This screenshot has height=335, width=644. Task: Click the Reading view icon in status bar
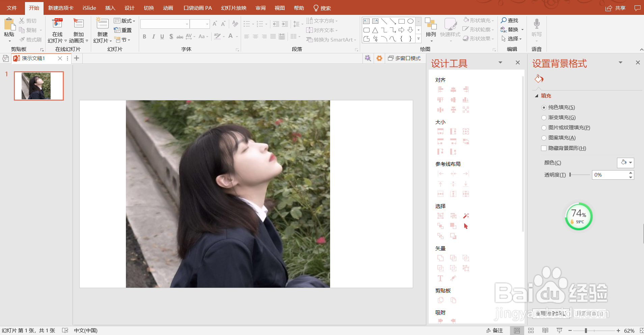[x=545, y=331]
